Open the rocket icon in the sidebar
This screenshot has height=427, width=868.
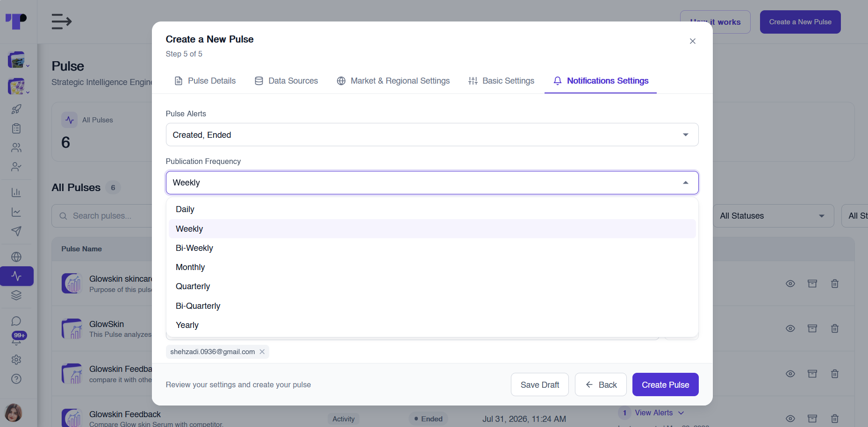16,109
